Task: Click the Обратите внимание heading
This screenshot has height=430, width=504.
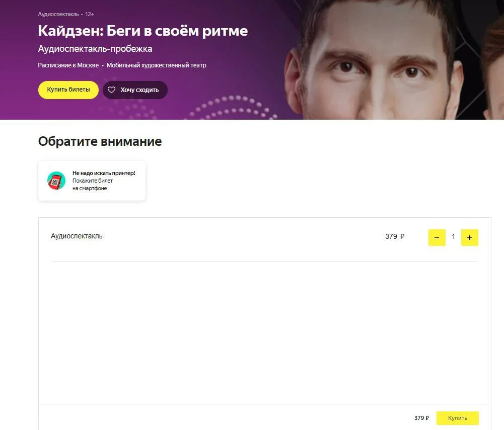Action: [x=100, y=142]
